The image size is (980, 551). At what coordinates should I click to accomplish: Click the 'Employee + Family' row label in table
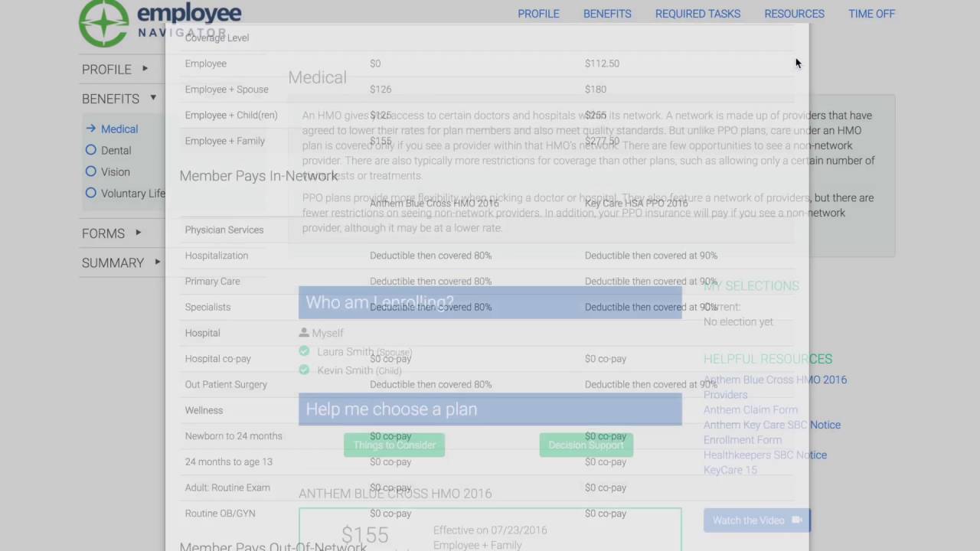[224, 141]
